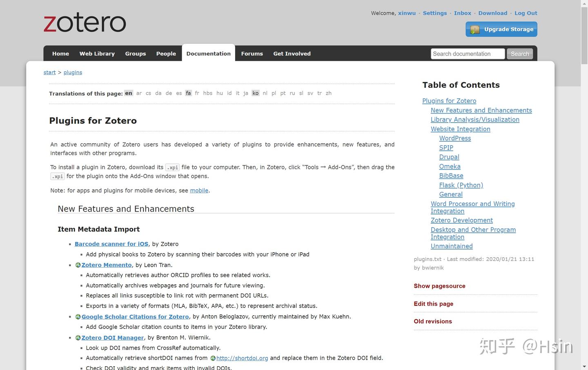588x370 pixels.
Task: Select the zh translation
Action: point(329,93)
